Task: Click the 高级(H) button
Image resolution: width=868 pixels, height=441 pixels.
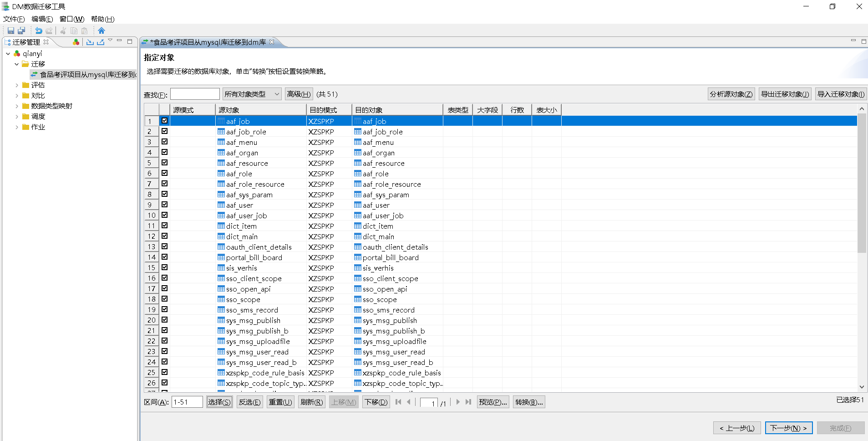Action: coord(299,94)
